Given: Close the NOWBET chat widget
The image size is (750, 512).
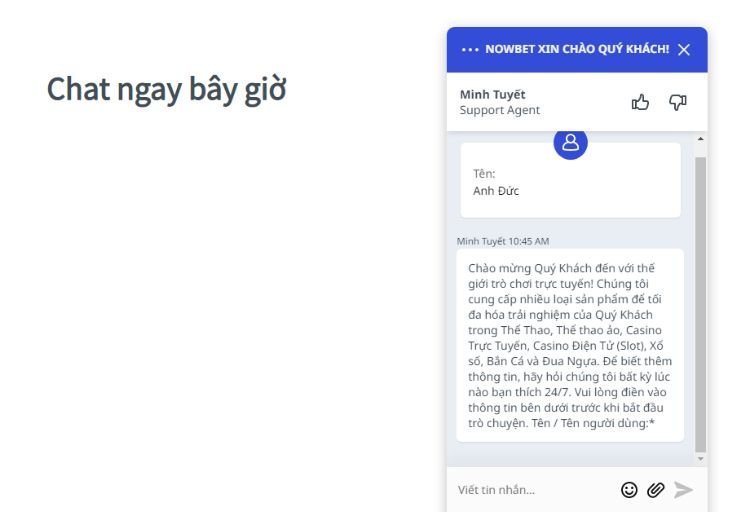Looking at the screenshot, I should [x=684, y=50].
